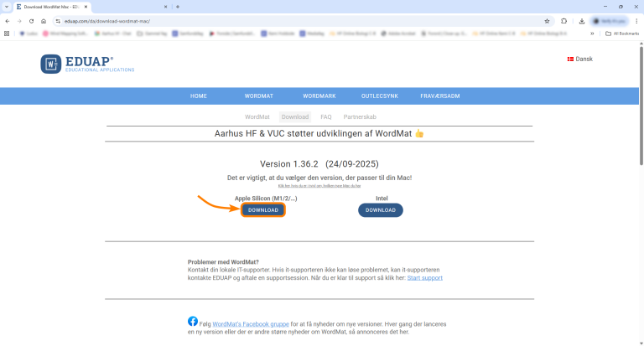Open the apps grid icon in bookmarks bar
644x346 pixels.
click(7, 34)
